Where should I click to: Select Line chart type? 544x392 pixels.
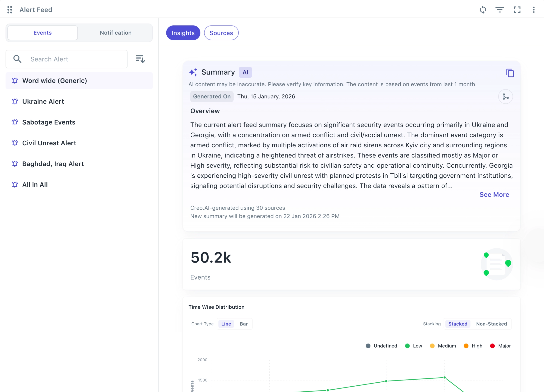226,324
